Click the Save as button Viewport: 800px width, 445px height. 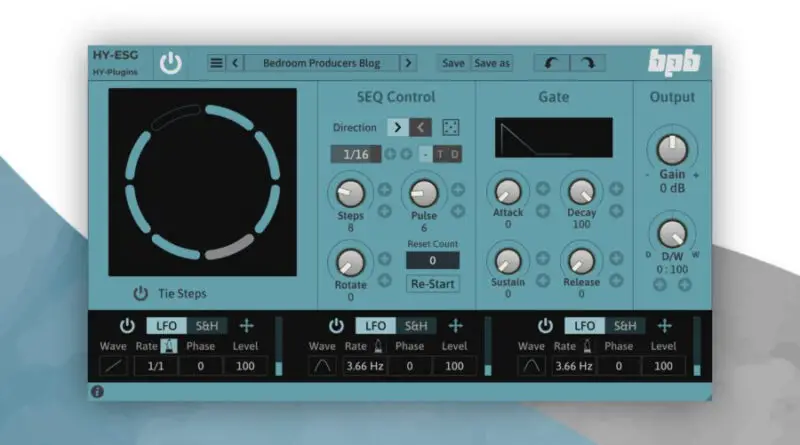click(x=492, y=63)
